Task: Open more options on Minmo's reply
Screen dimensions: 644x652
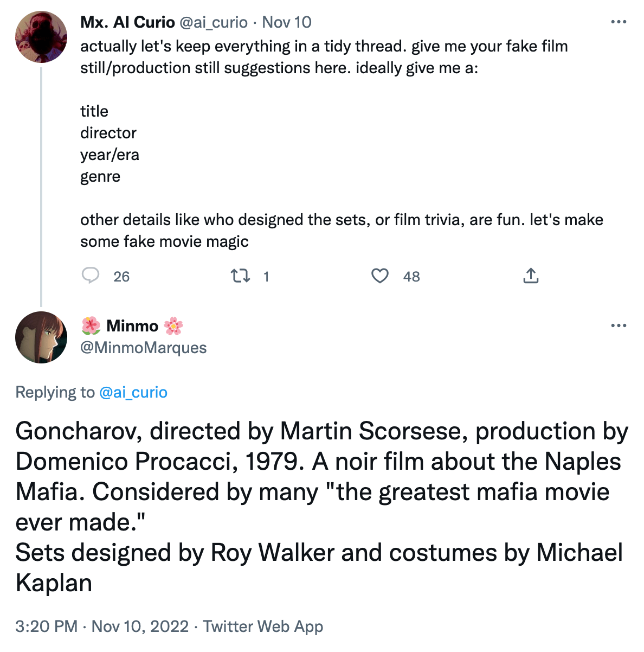Action: (619, 326)
